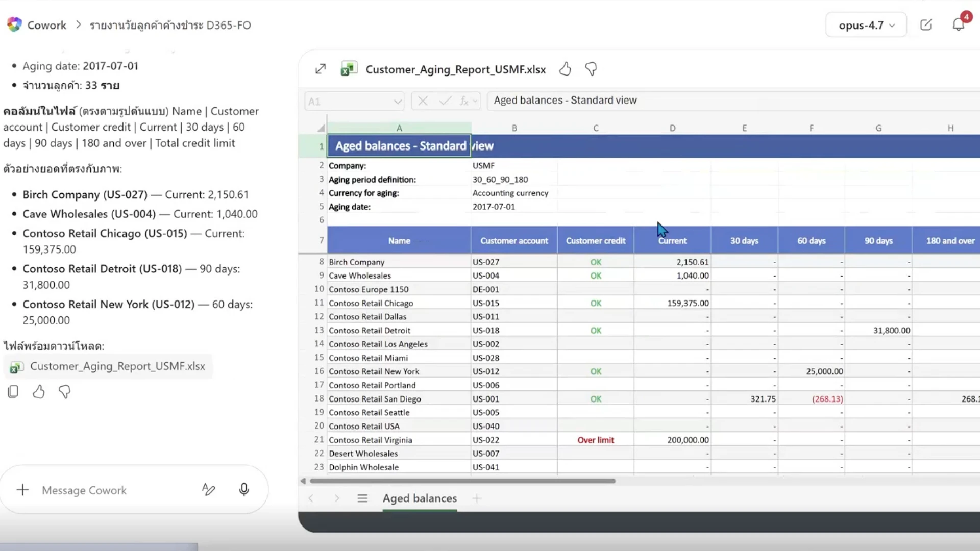The height and width of the screenshot is (551, 980).
Task: Open the Cowork breadcrumb link
Action: coord(46,25)
